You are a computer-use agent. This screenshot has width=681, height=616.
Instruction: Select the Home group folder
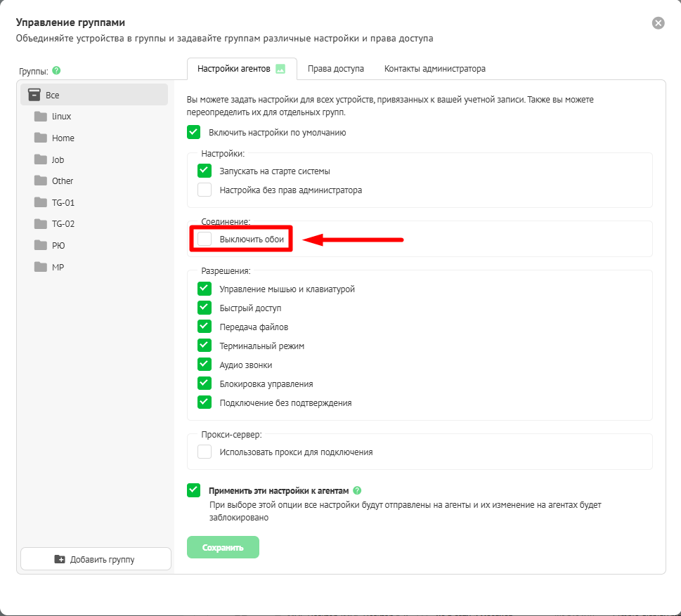coord(63,138)
